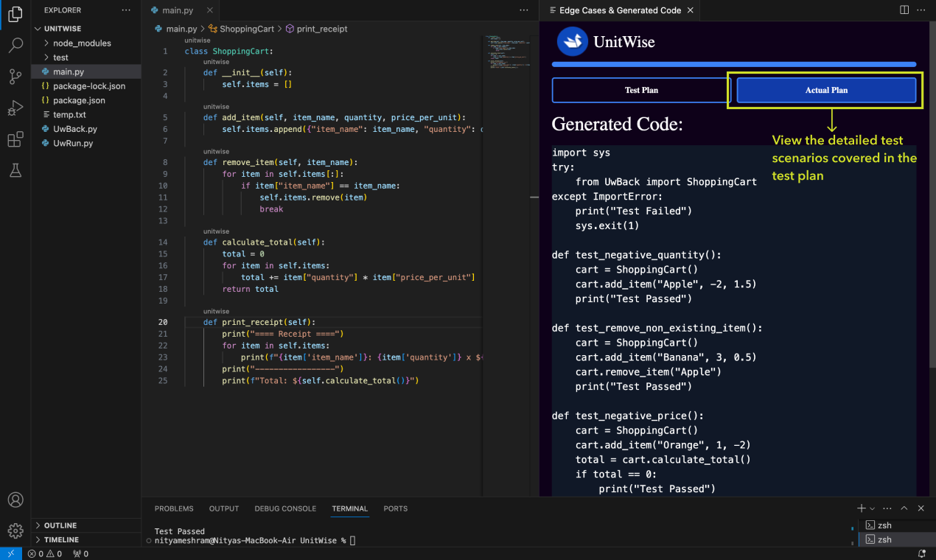Click the 'Test Passed' terminal output

[x=180, y=531]
